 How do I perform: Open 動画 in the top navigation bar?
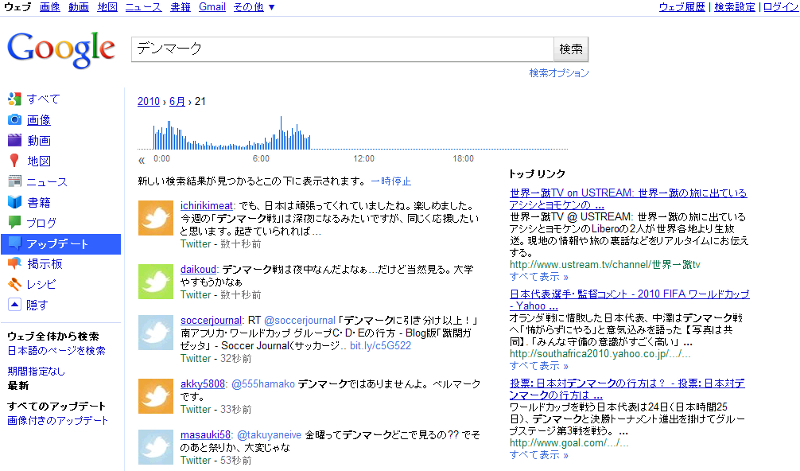[79, 7]
